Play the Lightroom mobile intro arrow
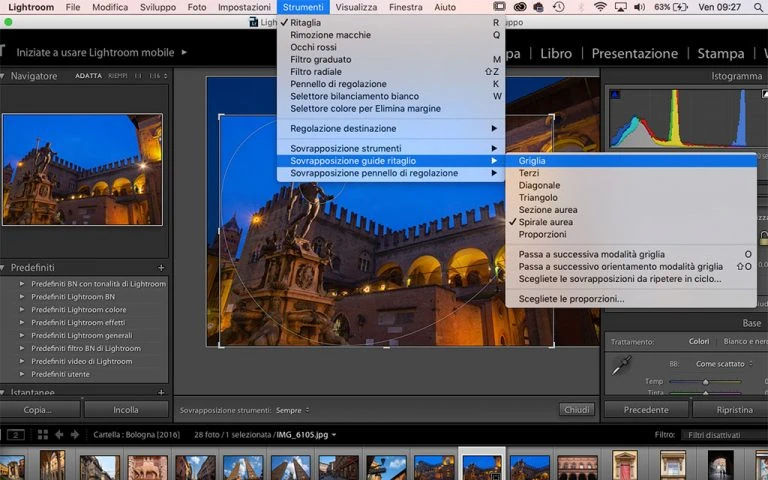 pos(184,52)
